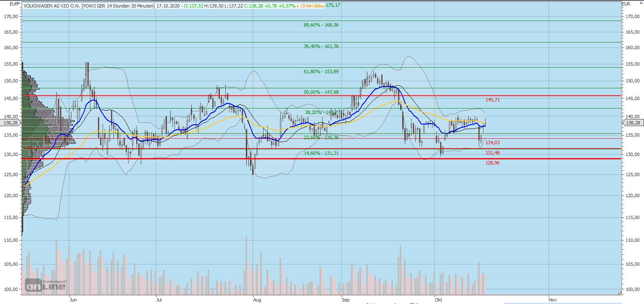The width and height of the screenshot is (644, 304).
Task: Click the "100,00" tick on the right price axis
Action: pyautogui.click(x=633, y=289)
